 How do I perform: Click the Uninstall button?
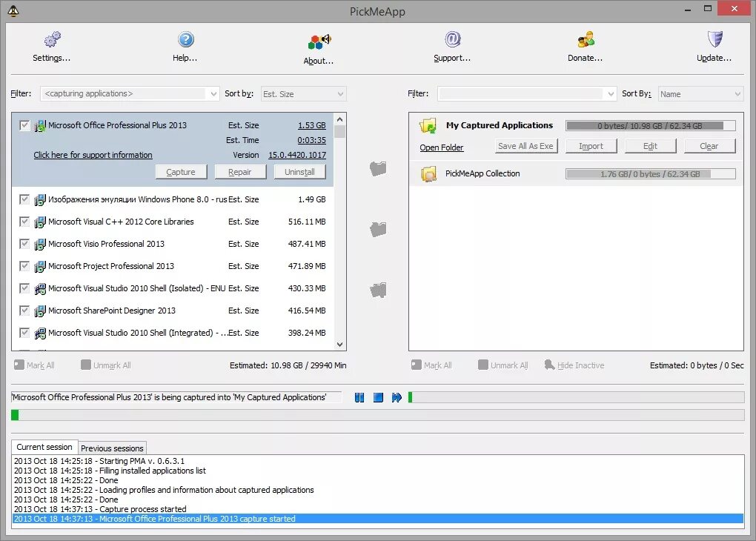tap(299, 172)
